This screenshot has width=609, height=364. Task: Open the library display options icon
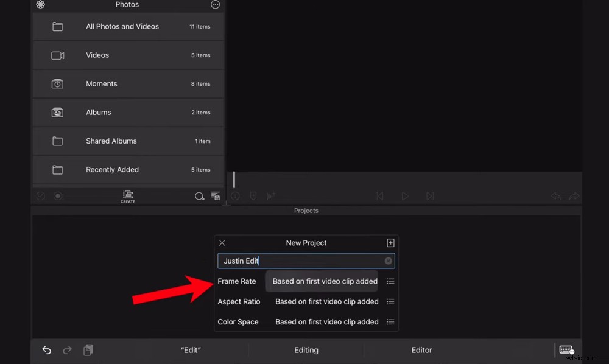215,196
